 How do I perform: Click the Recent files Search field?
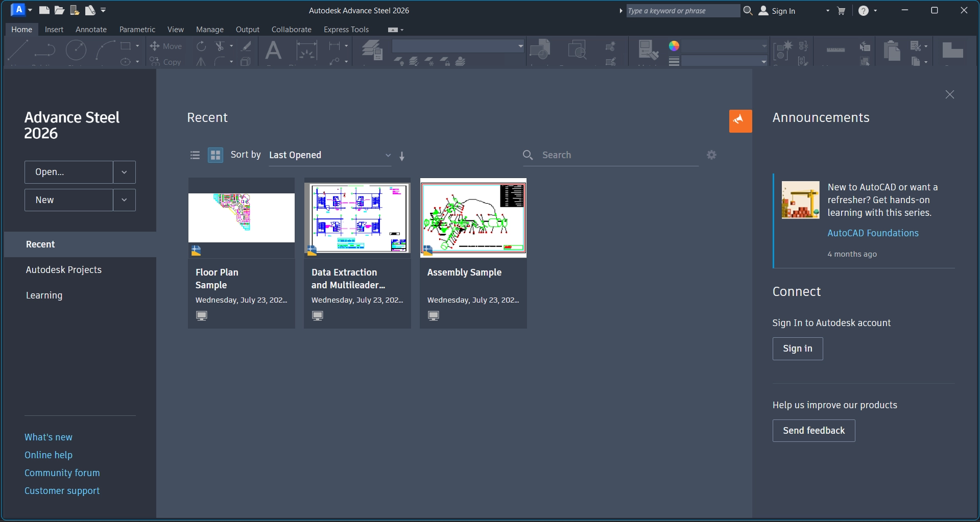[x=611, y=155]
